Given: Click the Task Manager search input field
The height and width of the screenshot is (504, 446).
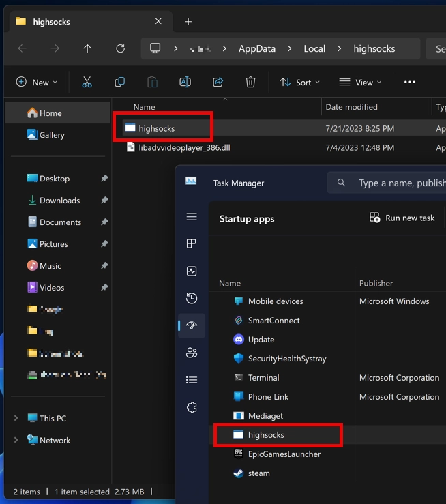Looking at the screenshot, I should (386, 183).
